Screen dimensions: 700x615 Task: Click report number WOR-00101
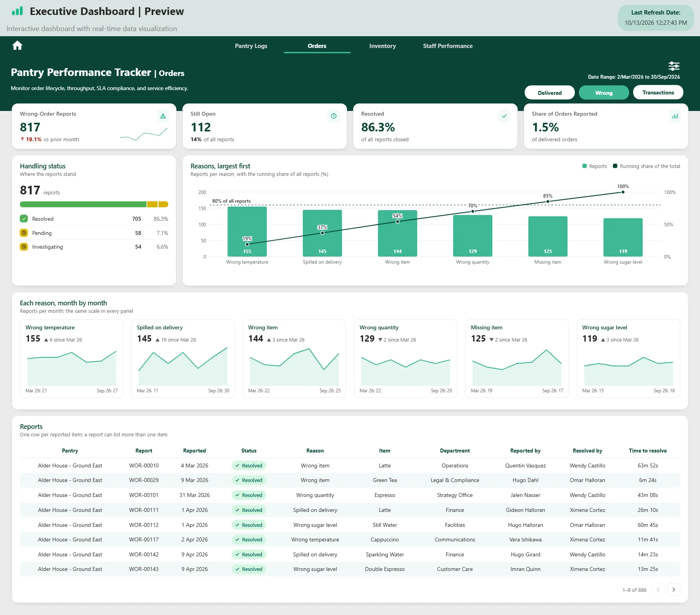point(144,495)
